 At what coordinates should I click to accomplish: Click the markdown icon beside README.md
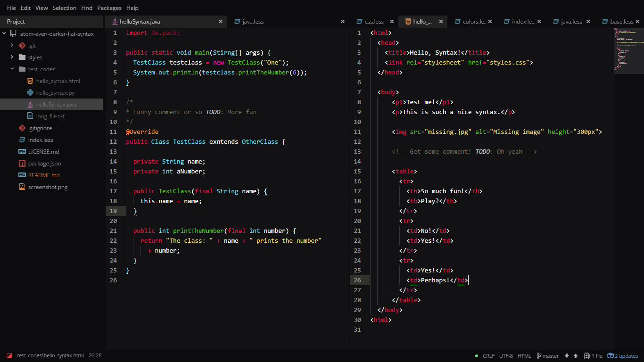pos(22,175)
